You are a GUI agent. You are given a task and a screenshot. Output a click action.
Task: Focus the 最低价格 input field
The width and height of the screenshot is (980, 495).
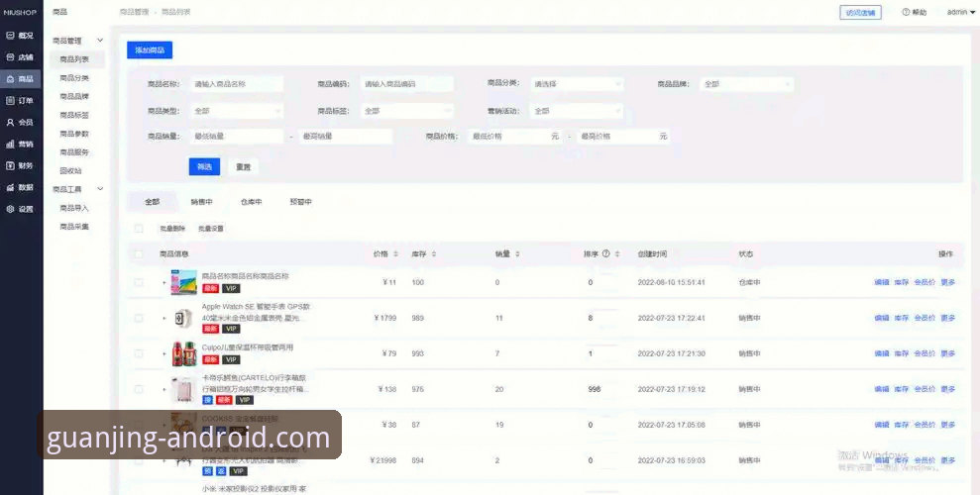(515, 136)
